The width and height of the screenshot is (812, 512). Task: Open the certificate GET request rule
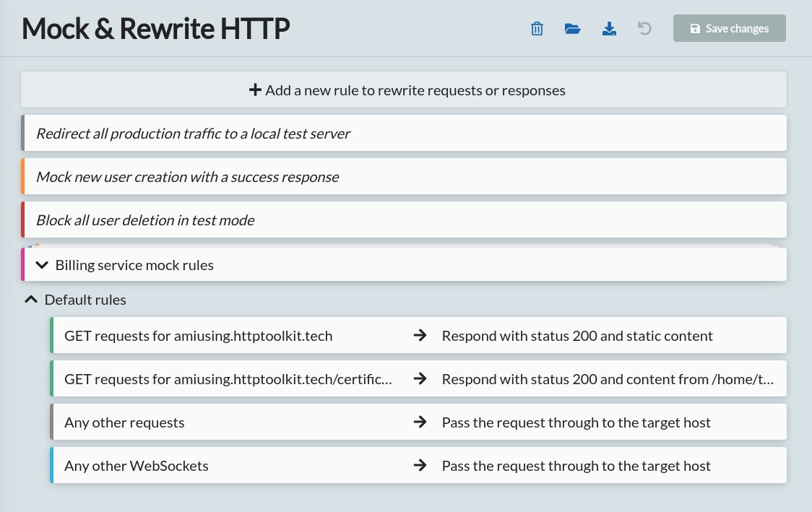pyautogui.click(x=228, y=379)
